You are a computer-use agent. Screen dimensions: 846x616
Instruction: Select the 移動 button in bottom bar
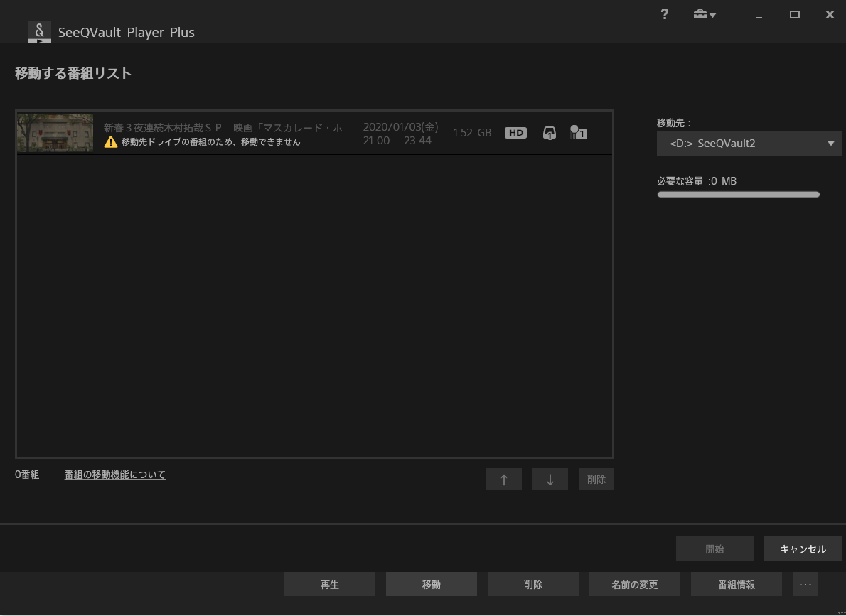[431, 584]
